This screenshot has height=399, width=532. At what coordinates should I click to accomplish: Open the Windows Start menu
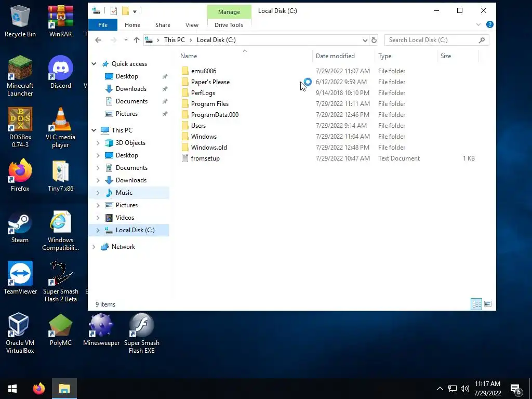tap(12, 389)
